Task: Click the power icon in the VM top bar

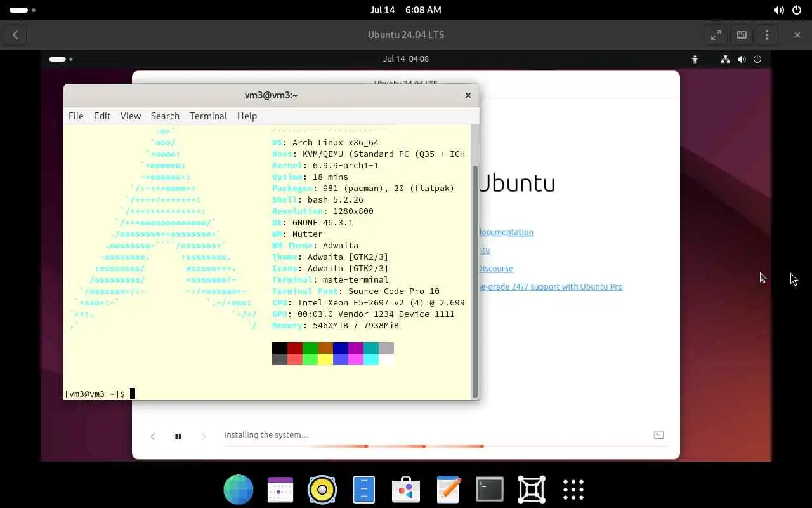Action: (757, 59)
